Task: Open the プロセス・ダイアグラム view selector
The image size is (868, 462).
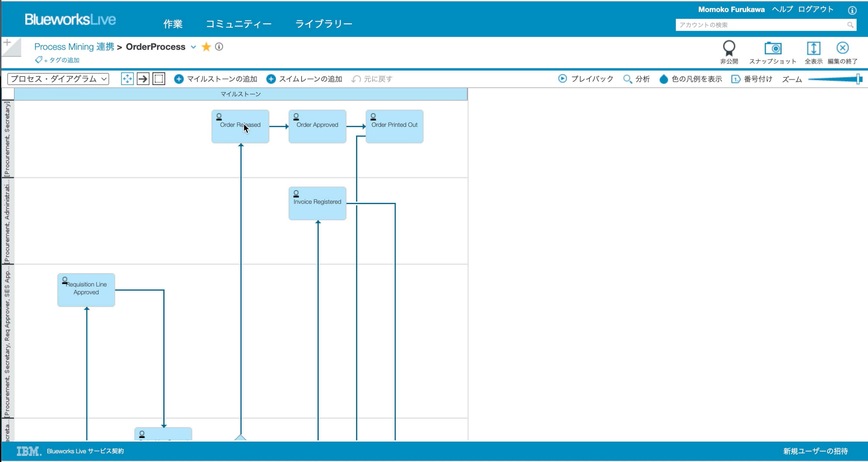Action: click(58, 79)
